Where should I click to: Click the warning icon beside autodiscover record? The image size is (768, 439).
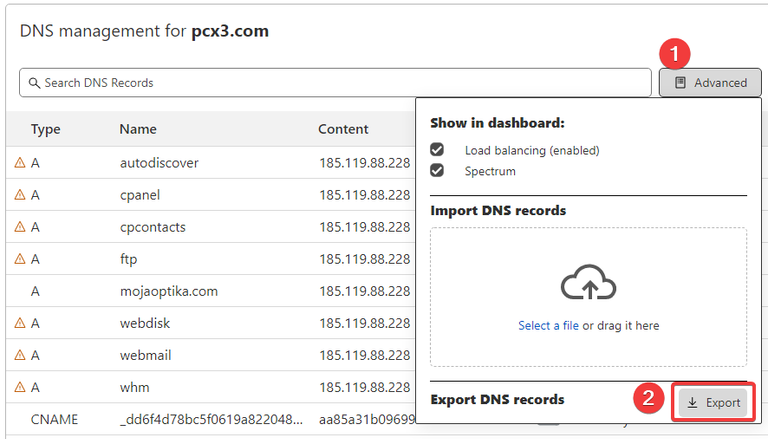pyautogui.click(x=19, y=163)
